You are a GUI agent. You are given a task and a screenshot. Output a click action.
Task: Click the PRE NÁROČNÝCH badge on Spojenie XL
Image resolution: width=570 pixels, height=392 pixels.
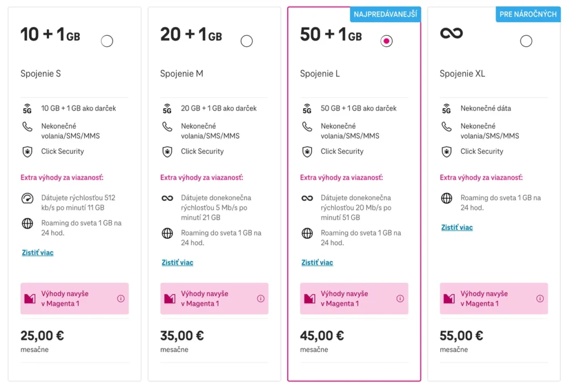(528, 15)
